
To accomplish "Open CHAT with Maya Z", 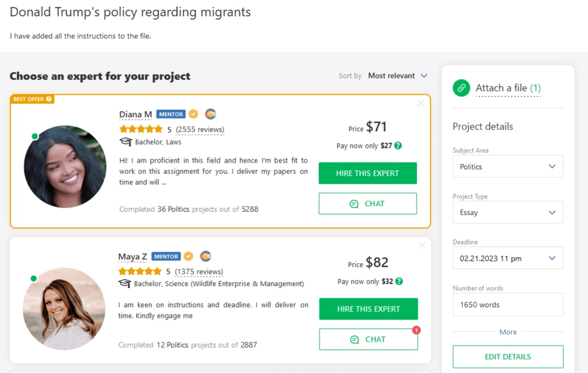I will pyautogui.click(x=368, y=339).
